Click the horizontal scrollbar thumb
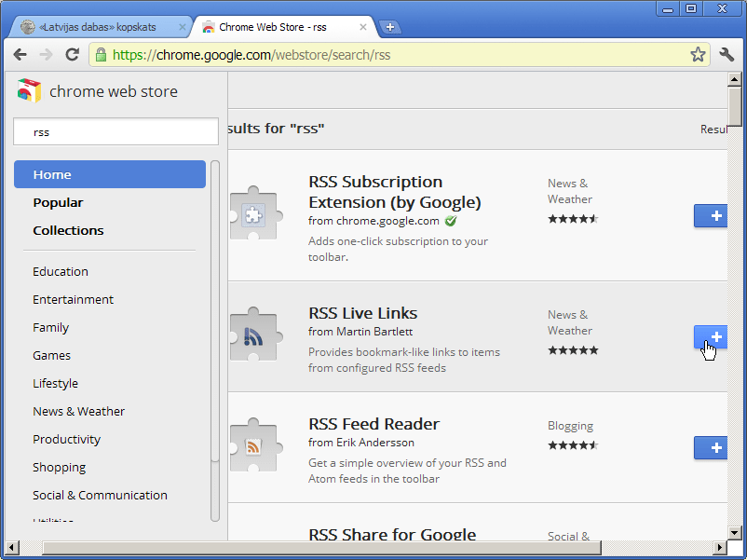 click(321, 548)
